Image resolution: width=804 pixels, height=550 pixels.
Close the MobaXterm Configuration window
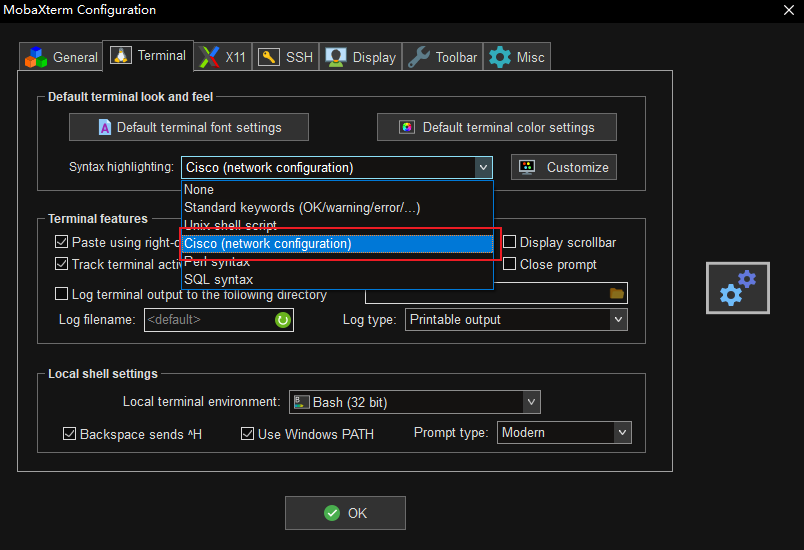pos(789,10)
